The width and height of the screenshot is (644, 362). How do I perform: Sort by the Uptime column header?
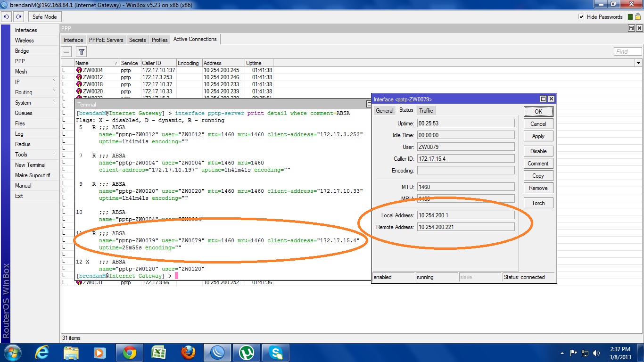(x=254, y=63)
